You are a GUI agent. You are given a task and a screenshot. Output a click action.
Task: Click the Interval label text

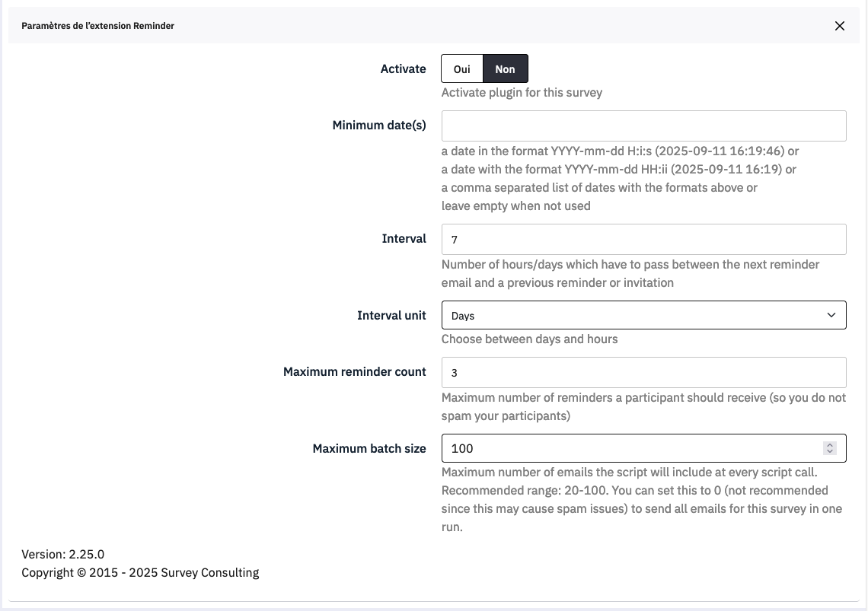pos(404,238)
